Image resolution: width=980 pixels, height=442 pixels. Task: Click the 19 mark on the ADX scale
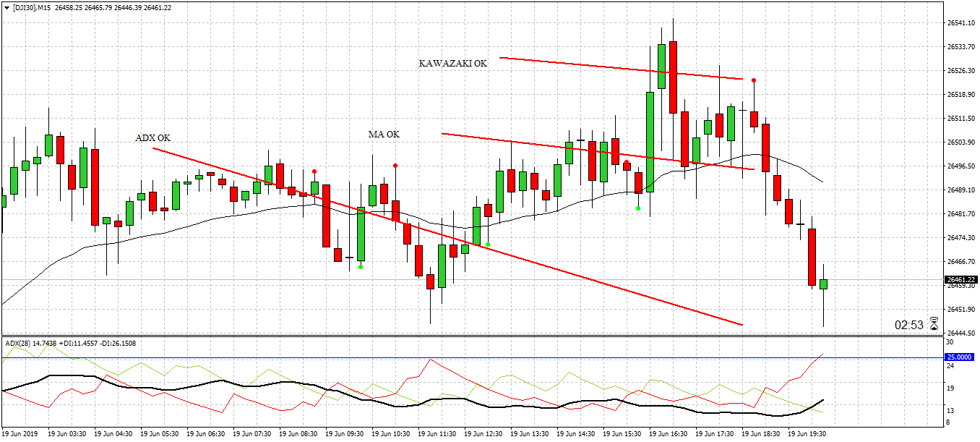click(x=950, y=388)
